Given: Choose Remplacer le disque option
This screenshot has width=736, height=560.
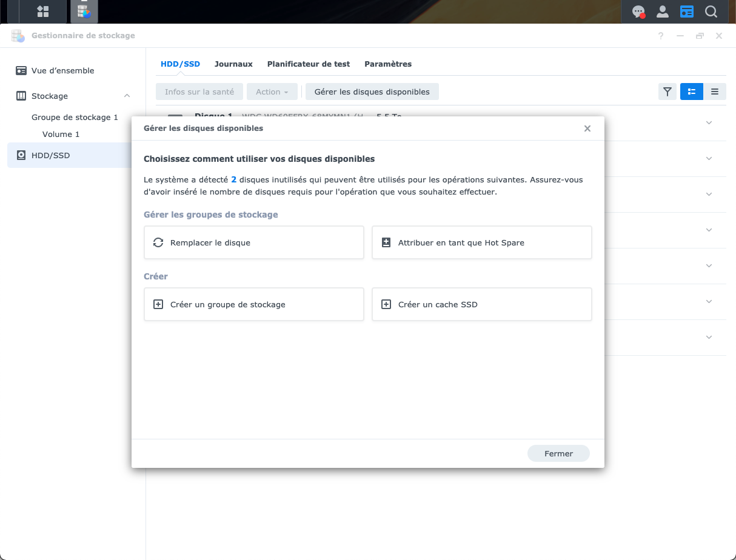Looking at the screenshot, I should (x=254, y=242).
